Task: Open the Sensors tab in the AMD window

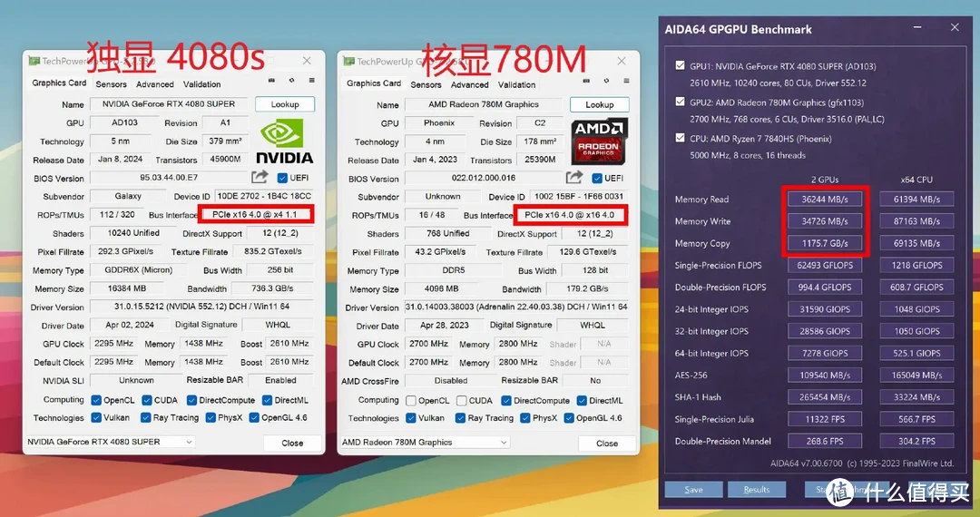Action: click(426, 85)
